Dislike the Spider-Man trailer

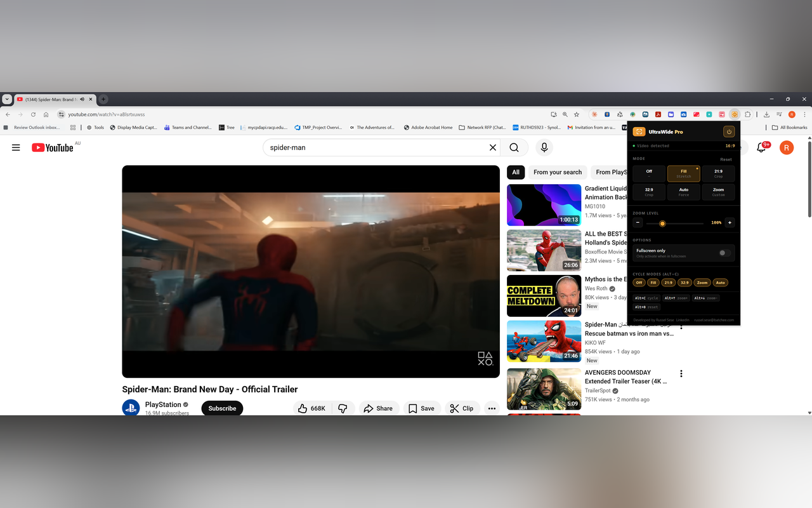tap(343, 408)
